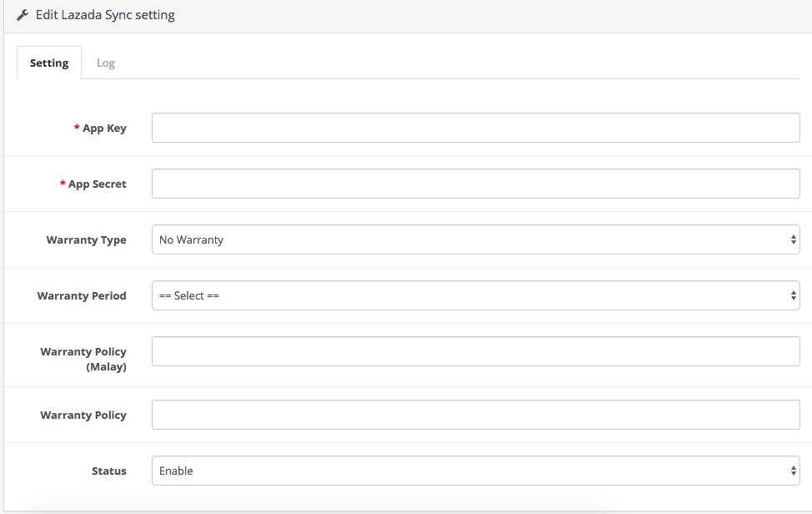Click the up-down arrows on Status select
Screen dimensions: 812x514
click(793, 471)
